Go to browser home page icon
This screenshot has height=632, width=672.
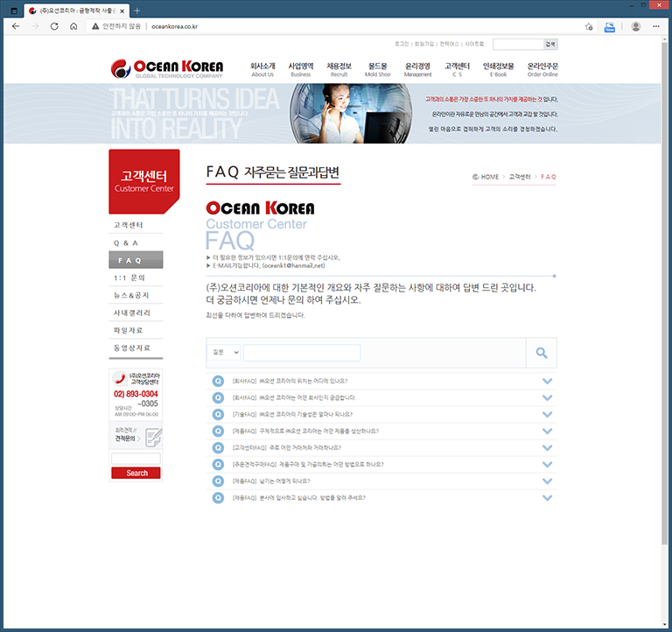(x=73, y=26)
